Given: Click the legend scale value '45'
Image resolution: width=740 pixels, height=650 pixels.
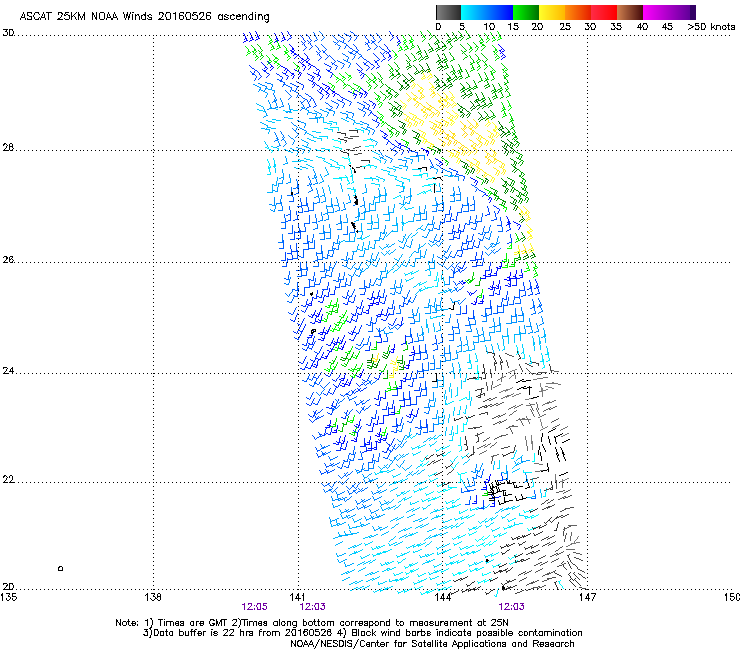Looking at the screenshot, I should coord(667,27).
